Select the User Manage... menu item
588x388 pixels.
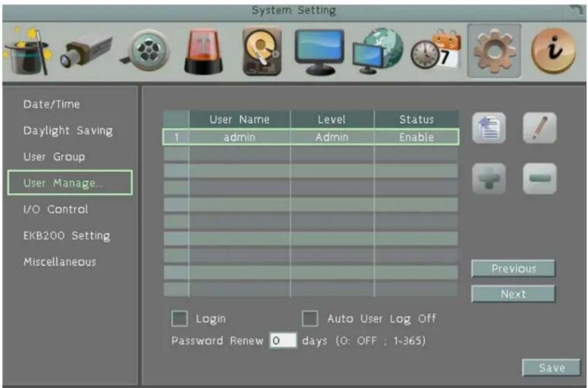(70, 183)
